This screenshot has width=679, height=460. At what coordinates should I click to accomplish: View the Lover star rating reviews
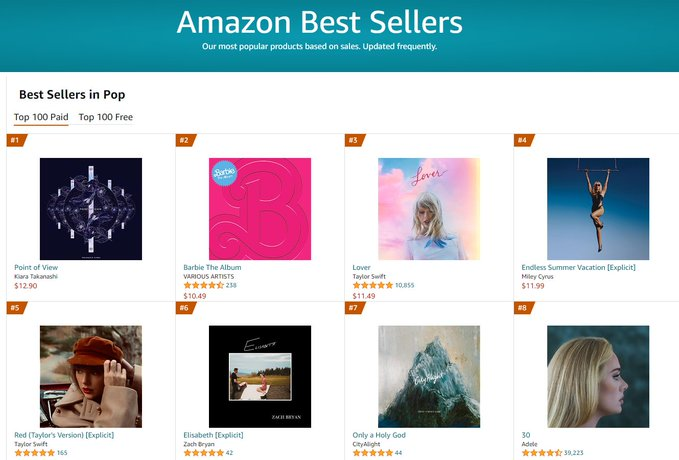pyautogui.click(x=372, y=285)
